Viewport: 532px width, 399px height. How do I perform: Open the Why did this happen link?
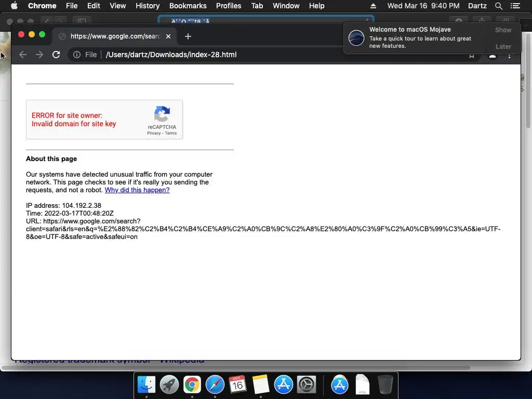pos(137,190)
